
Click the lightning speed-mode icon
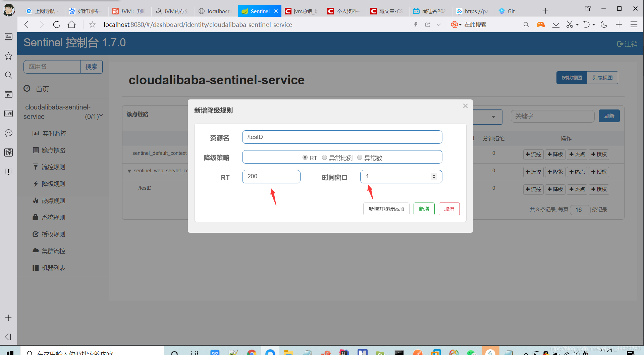click(x=416, y=25)
